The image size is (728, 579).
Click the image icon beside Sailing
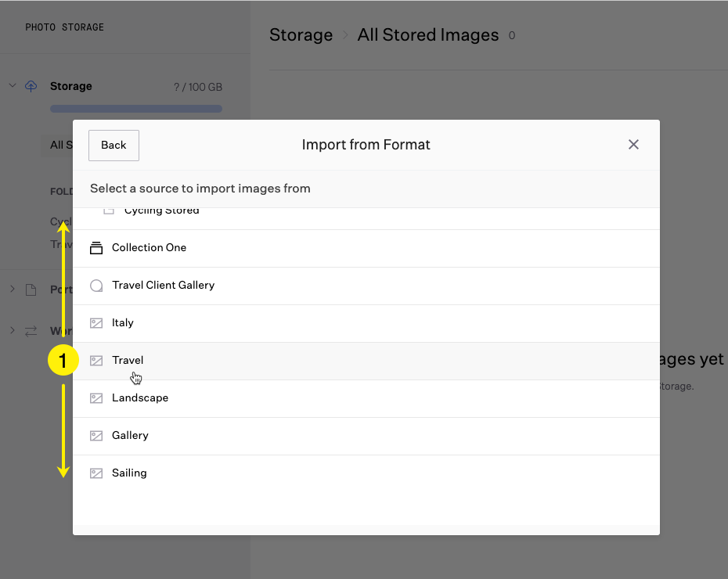click(x=96, y=473)
